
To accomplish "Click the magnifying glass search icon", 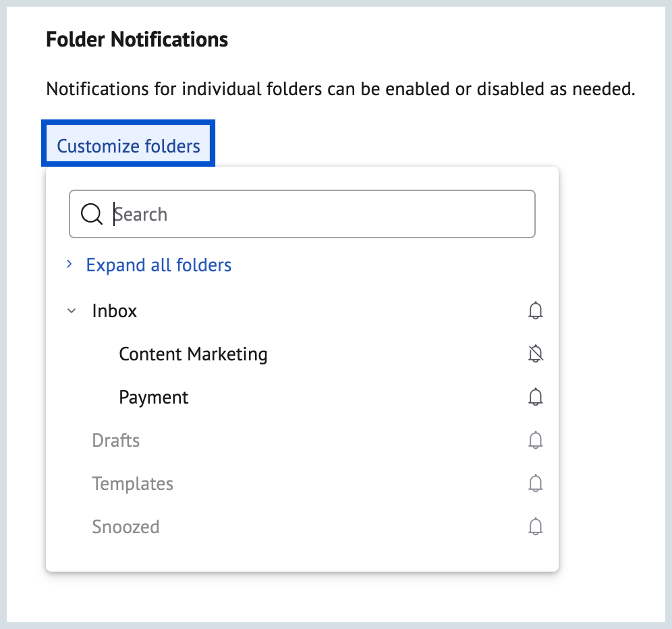I will click(91, 214).
